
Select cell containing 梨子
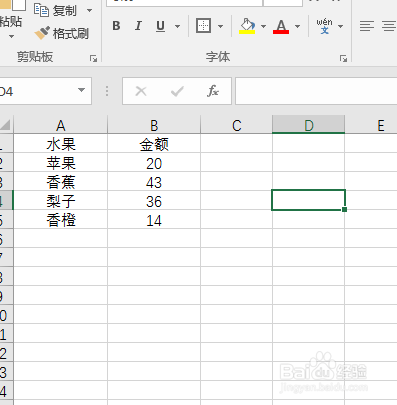(61, 201)
